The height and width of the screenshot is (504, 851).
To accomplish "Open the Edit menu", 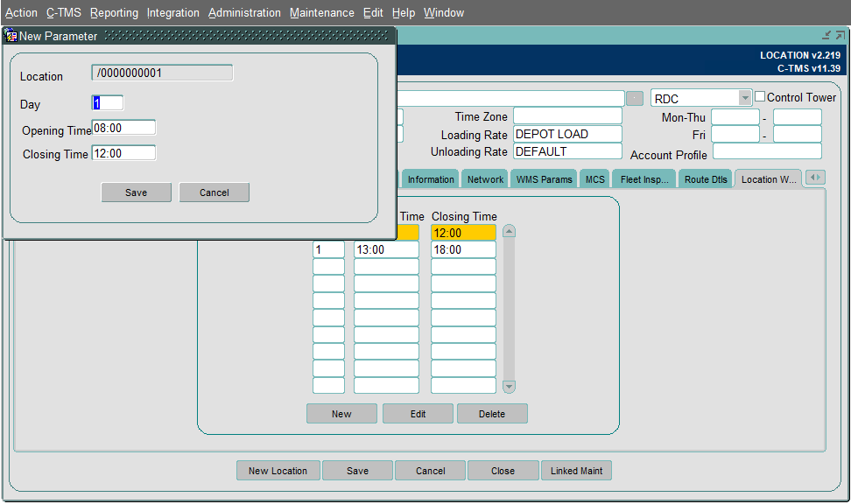I will click(x=373, y=12).
